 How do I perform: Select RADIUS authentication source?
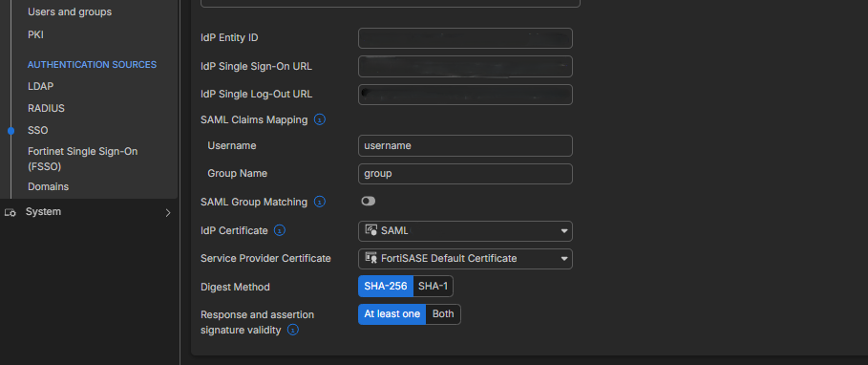[46, 109]
